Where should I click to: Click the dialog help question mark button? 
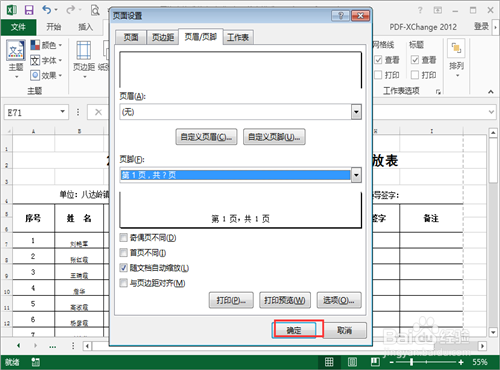click(340, 16)
